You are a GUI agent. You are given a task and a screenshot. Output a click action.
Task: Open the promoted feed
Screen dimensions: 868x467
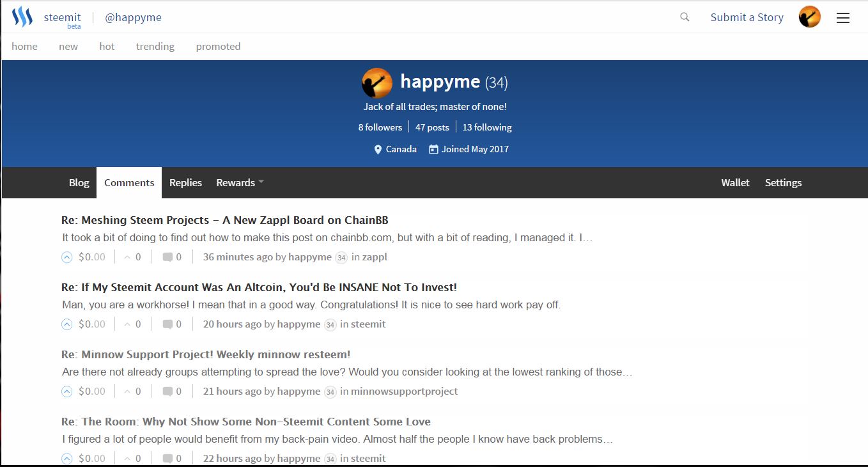(x=218, y=46)
